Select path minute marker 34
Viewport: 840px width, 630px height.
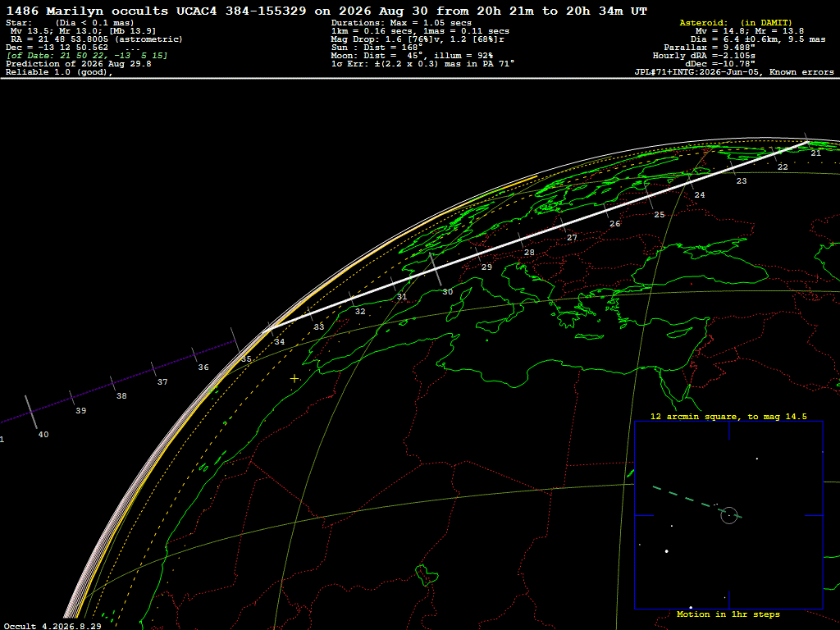coord(279,341)
